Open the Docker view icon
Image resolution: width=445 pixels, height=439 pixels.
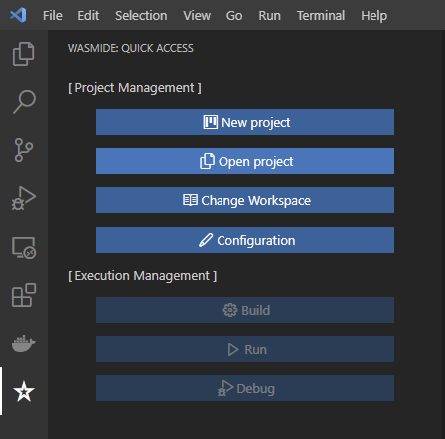[x=24, y=343]
